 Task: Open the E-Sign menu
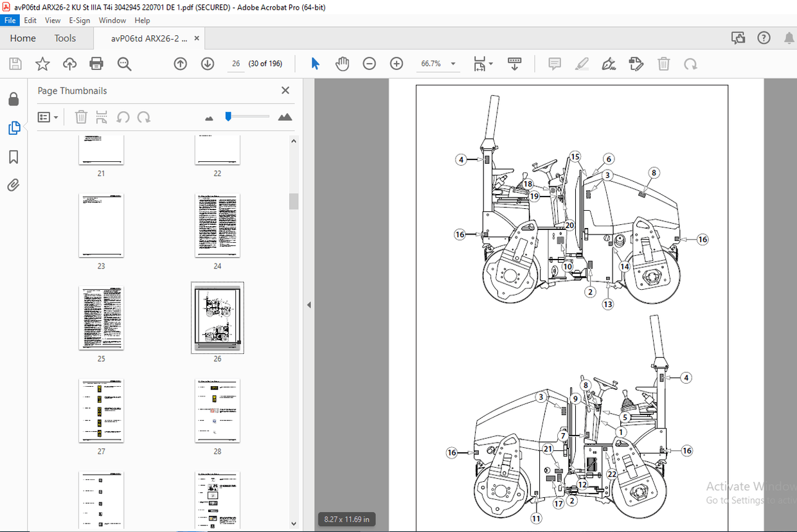click(79, 20)
